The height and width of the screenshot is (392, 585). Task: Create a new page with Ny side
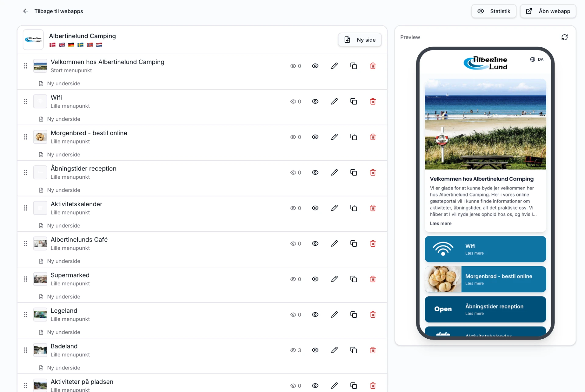tap(360, 40)
